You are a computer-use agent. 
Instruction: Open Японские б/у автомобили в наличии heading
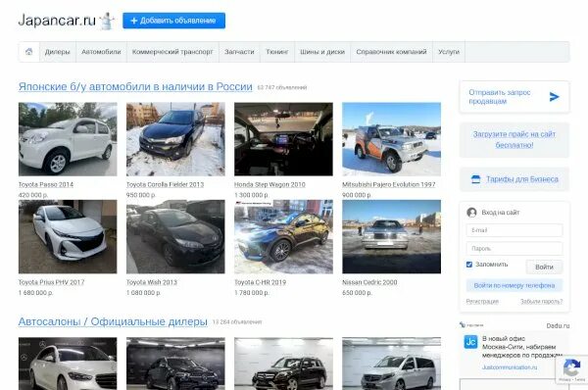(135, 86)
